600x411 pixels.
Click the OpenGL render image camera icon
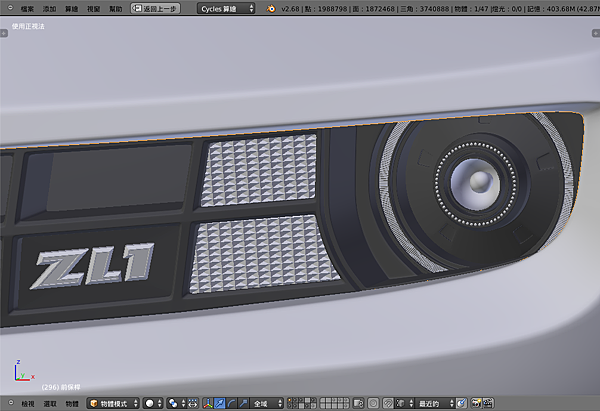pyautogui.click(x=476, y=403)
